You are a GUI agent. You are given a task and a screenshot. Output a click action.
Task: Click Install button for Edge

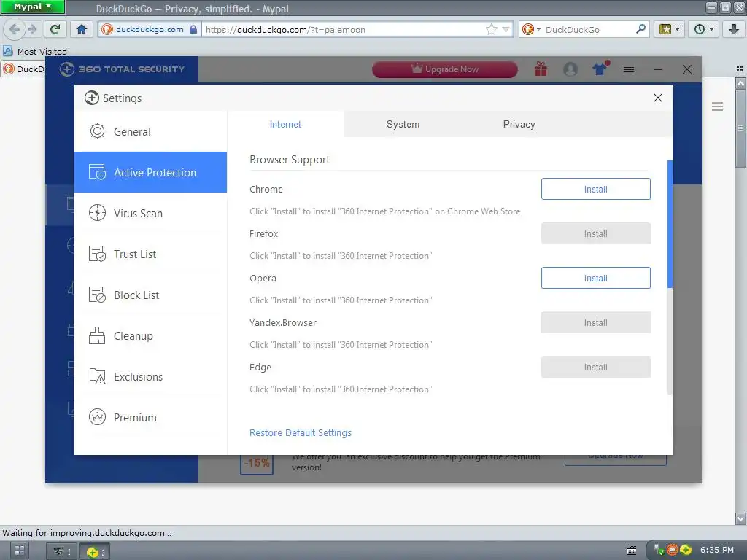coord(595,367)
